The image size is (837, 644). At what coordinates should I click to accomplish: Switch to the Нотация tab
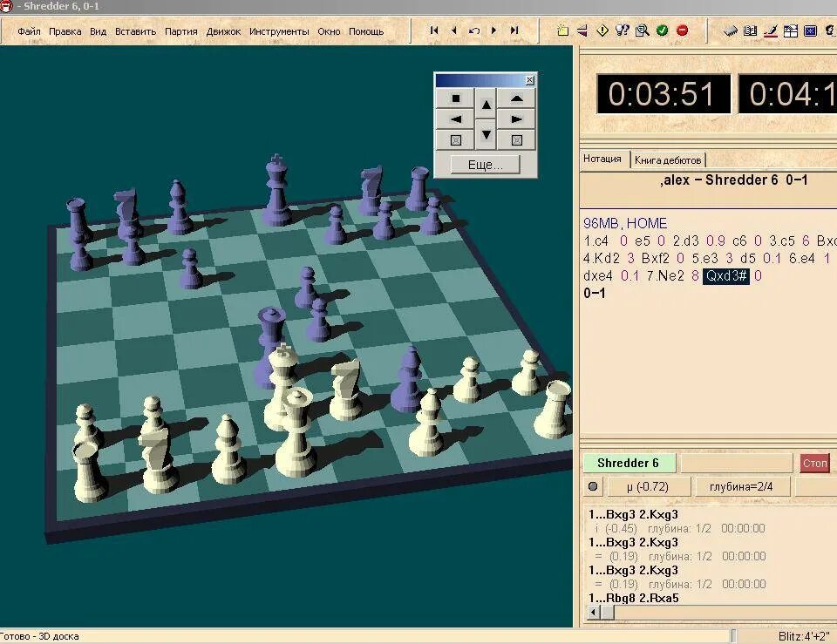point(602,159)
